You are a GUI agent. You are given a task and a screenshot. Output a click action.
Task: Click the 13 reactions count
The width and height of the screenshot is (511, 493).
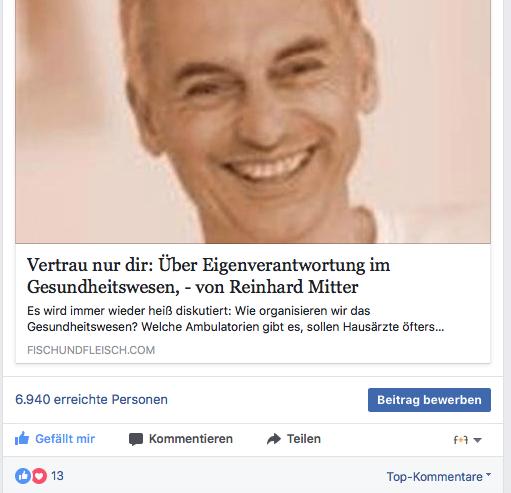pyautogui.click(x=57, y=476)
